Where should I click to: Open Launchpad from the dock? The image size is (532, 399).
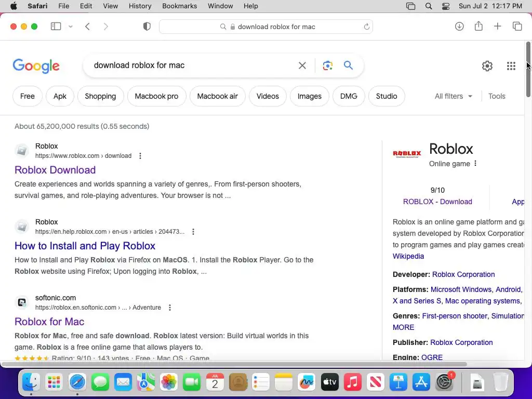[54, 382]
